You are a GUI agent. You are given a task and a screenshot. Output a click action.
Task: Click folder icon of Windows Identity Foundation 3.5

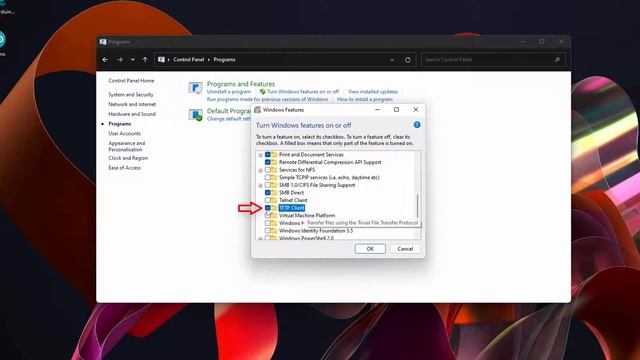point(274,231)
